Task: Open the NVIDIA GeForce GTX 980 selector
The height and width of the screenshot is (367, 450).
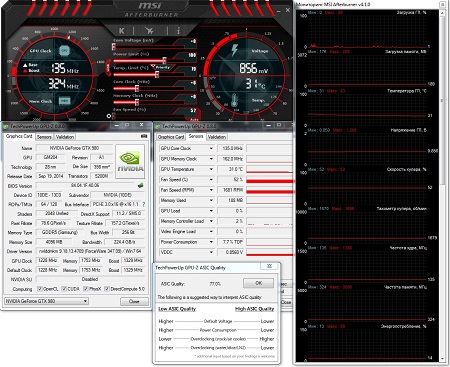Action: 46,301
